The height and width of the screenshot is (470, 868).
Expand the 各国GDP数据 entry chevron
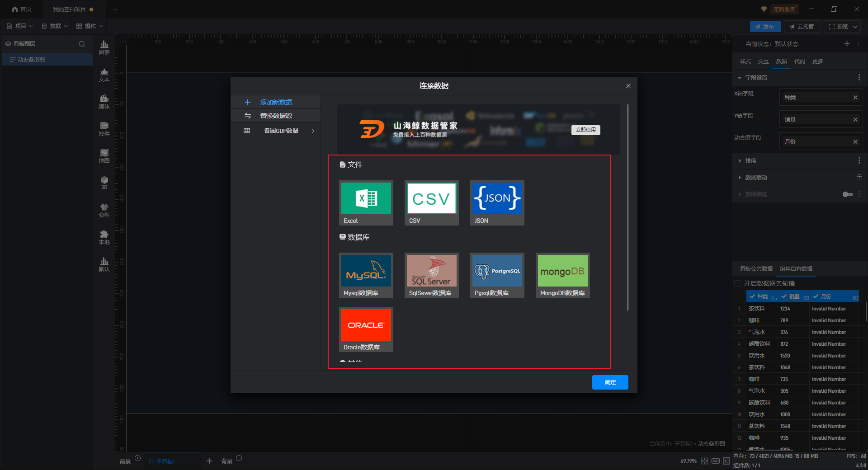(x=313, y=131)
